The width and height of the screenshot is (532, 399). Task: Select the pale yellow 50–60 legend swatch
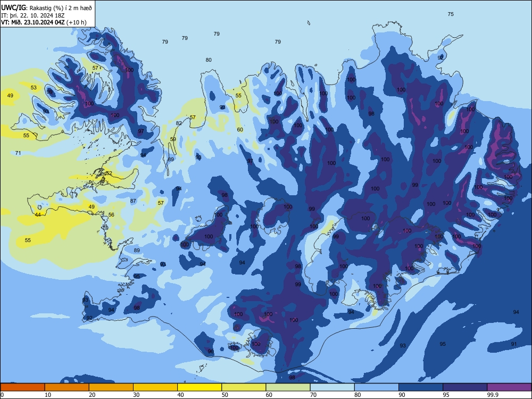(244, 387)
